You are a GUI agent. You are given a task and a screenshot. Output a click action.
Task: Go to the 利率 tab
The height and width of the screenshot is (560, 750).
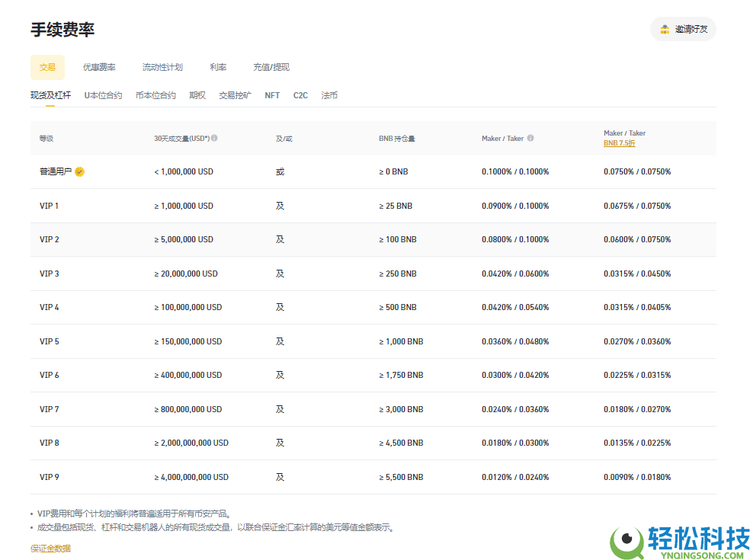218,68
